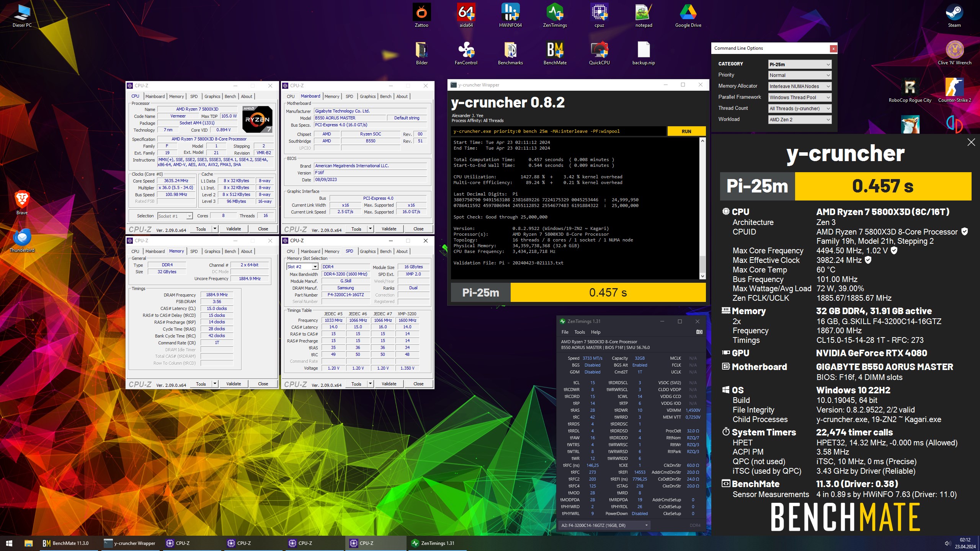Expand the Socket #1 selection dropdown
The image size is (980, 551).
click(175, 216)
